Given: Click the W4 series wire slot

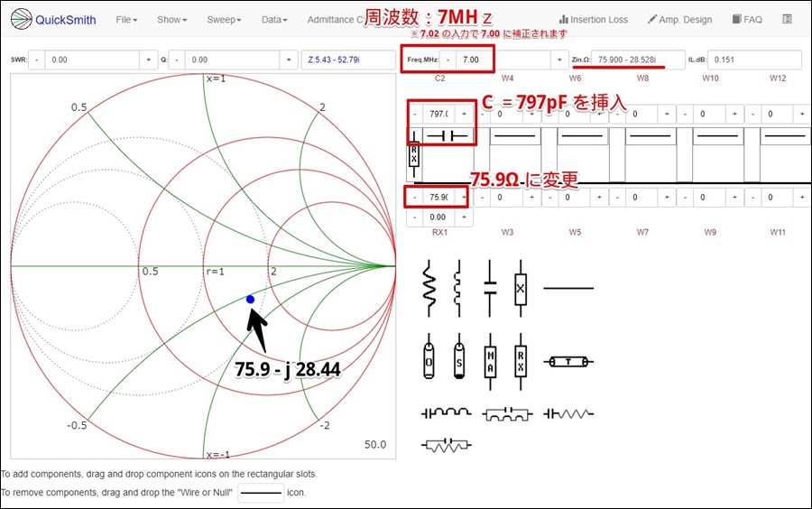Looking at the screenshot, I should pos(515,136).
